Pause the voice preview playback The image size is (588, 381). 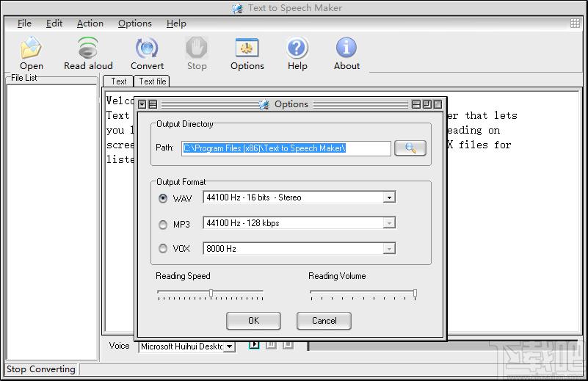coord(271,344)
